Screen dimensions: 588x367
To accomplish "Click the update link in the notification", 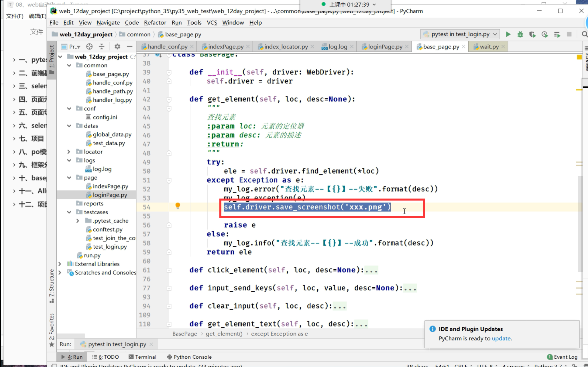I will [501, 338].
